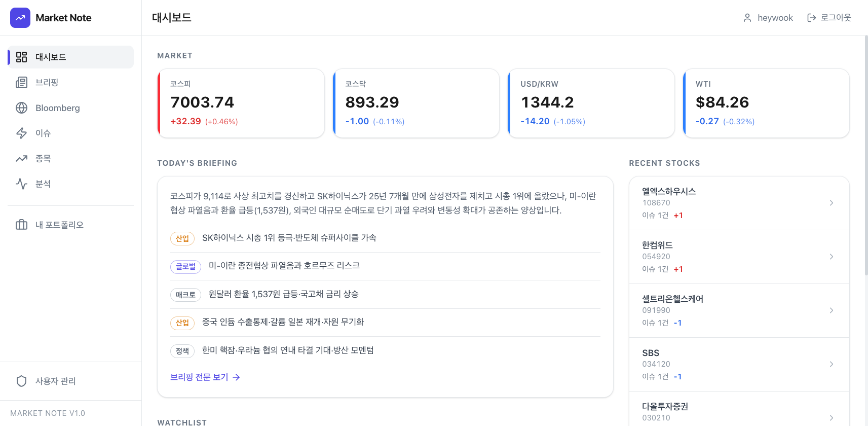Open 사용자 관리 settings

pyautogui.click(x=71, y=381)
